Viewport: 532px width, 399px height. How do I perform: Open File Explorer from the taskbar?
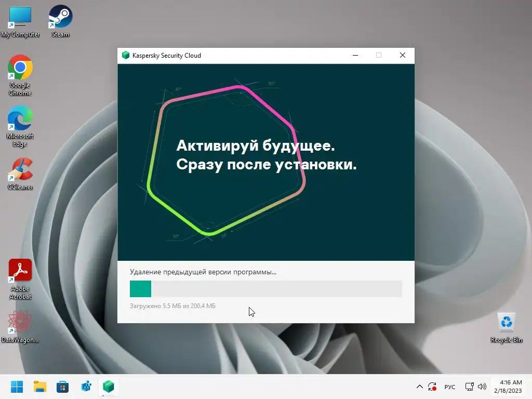39,387
